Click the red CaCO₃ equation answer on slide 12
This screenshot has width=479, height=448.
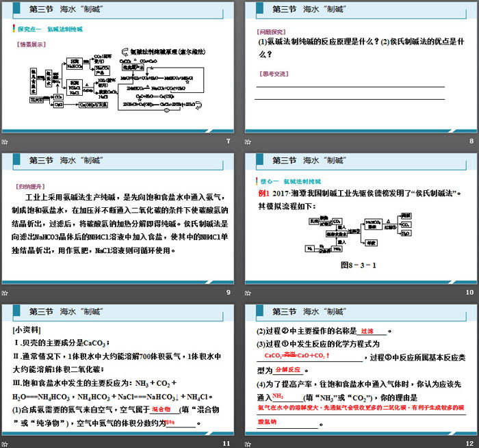pos(296,355)
